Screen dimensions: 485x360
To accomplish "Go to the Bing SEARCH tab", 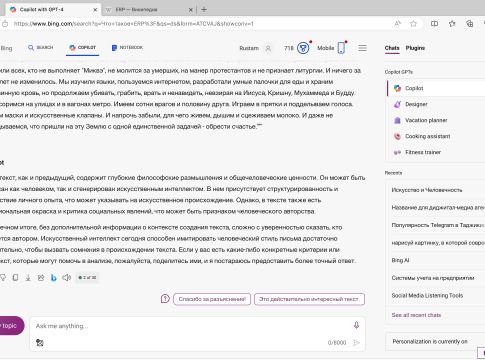I will [x=41, y=48].
